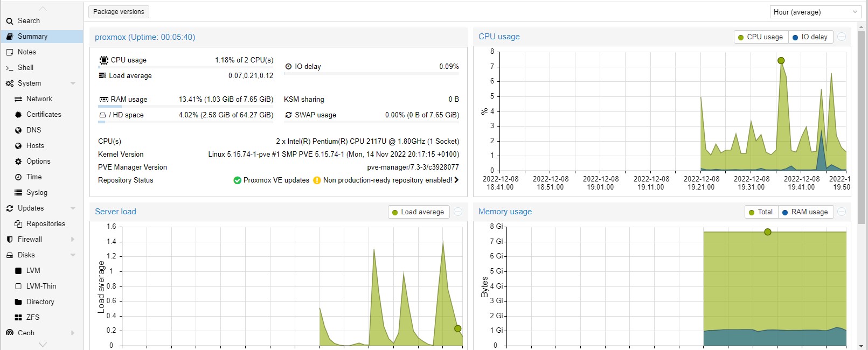Collapse the System tree section arrow

click(x=73, y=83)
